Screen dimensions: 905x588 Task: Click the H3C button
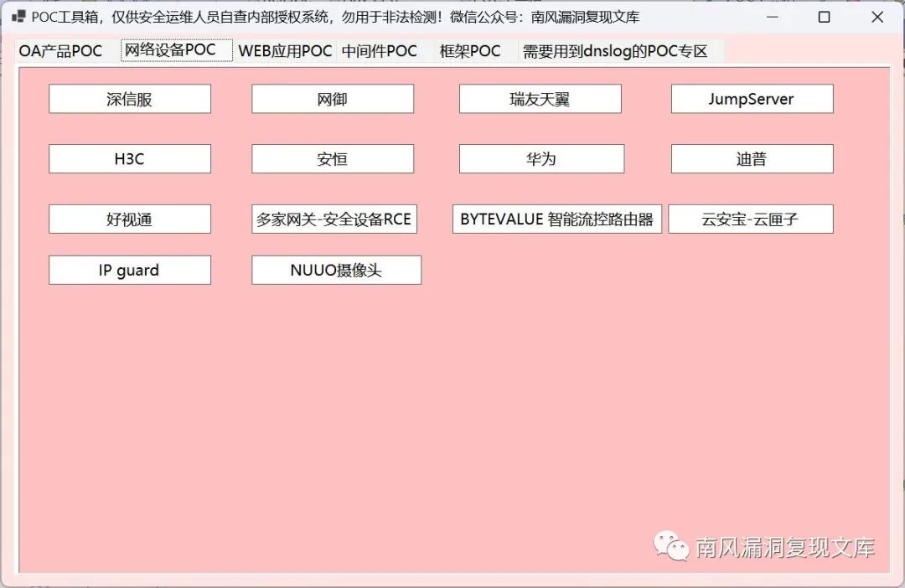[x=130, y=158]
